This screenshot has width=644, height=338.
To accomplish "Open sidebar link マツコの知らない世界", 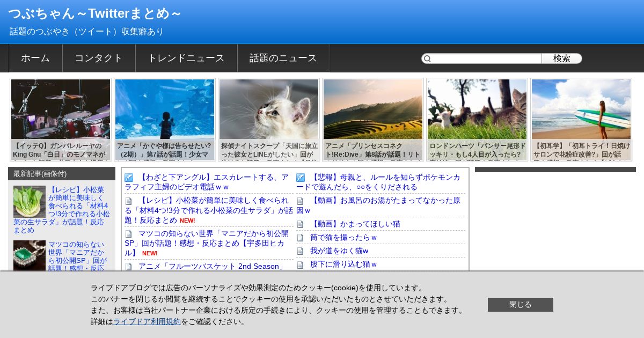I will (78, 256).
